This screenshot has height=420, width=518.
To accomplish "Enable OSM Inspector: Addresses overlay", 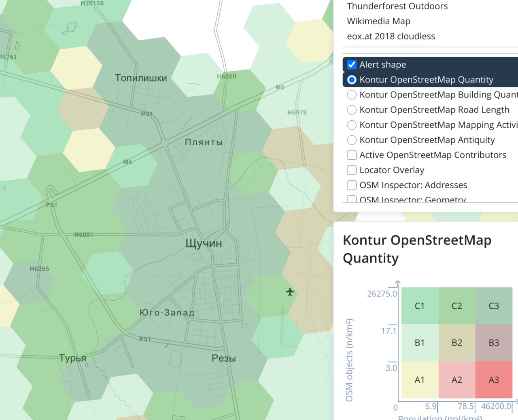I will pos(352,185).
